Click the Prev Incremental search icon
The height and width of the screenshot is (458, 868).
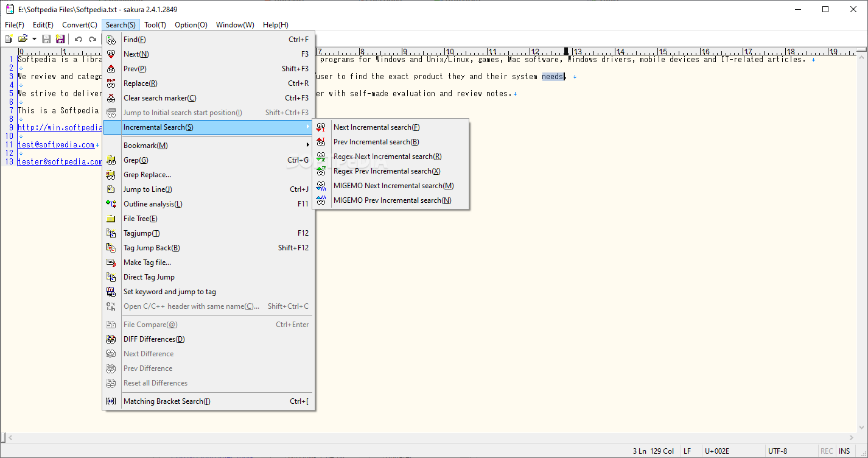(321, 142)
